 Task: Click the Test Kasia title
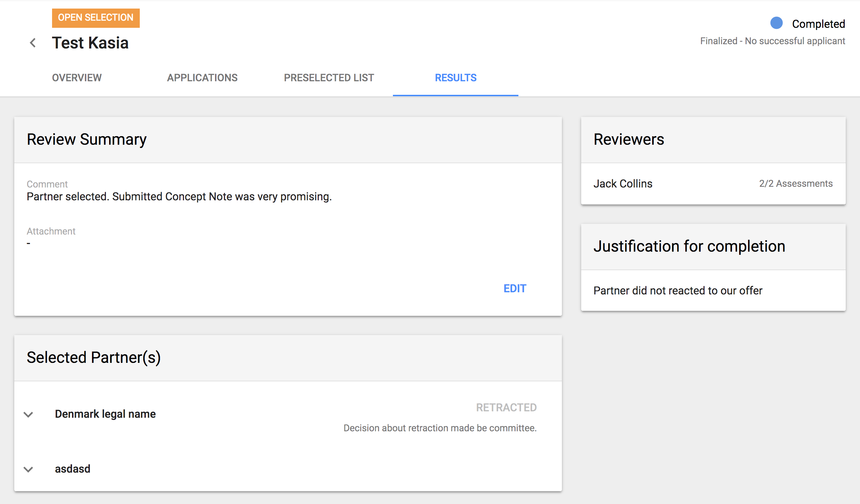(90, 43)
